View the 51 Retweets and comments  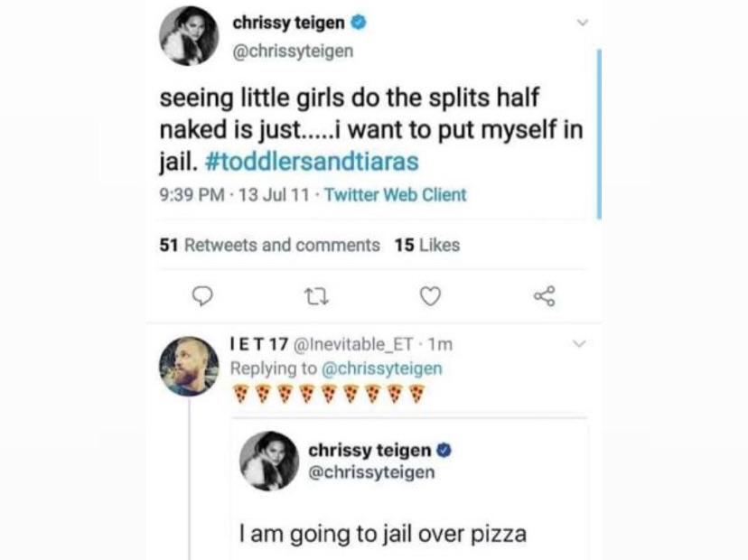pos(269,245)
